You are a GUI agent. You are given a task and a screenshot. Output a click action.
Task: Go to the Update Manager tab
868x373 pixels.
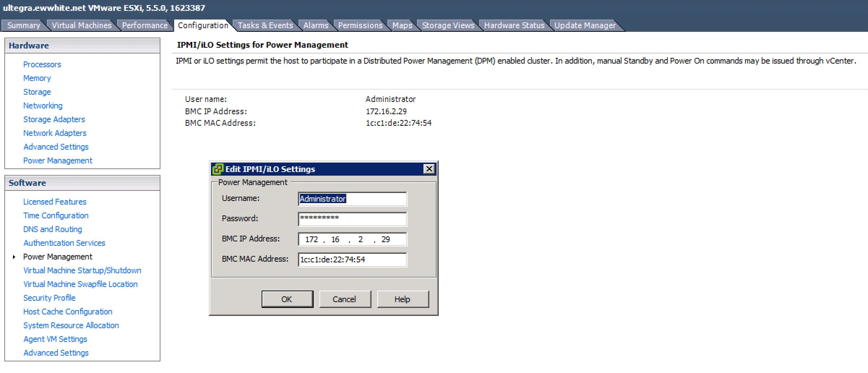pyautogui.click(x=585, y=25)
